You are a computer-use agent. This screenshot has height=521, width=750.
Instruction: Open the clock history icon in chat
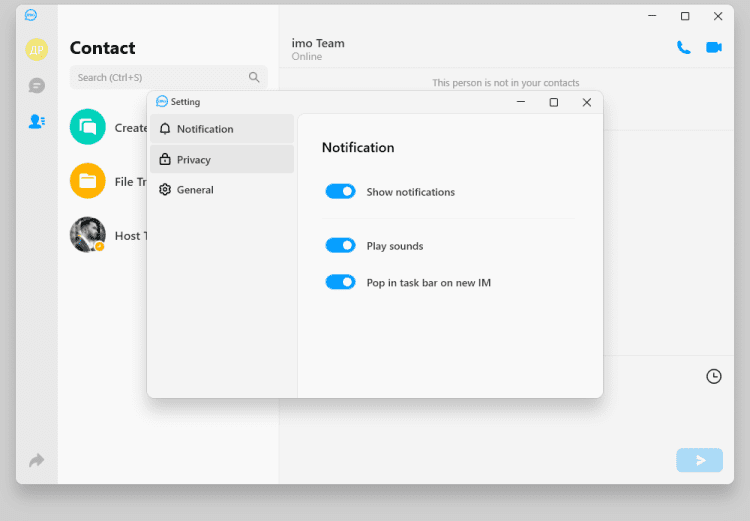[x=714, y=377]
